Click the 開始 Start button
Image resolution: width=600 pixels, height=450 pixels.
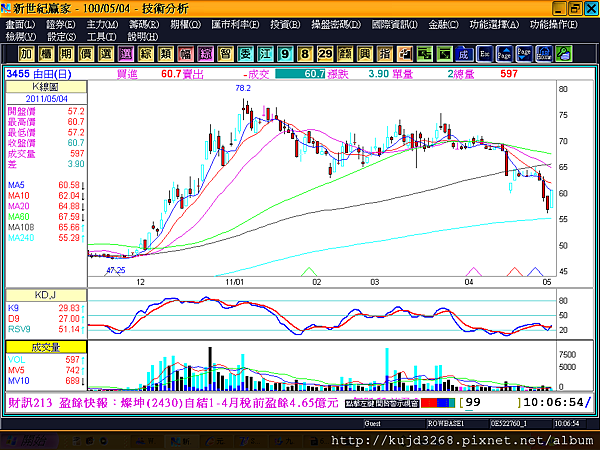[29, 440]
